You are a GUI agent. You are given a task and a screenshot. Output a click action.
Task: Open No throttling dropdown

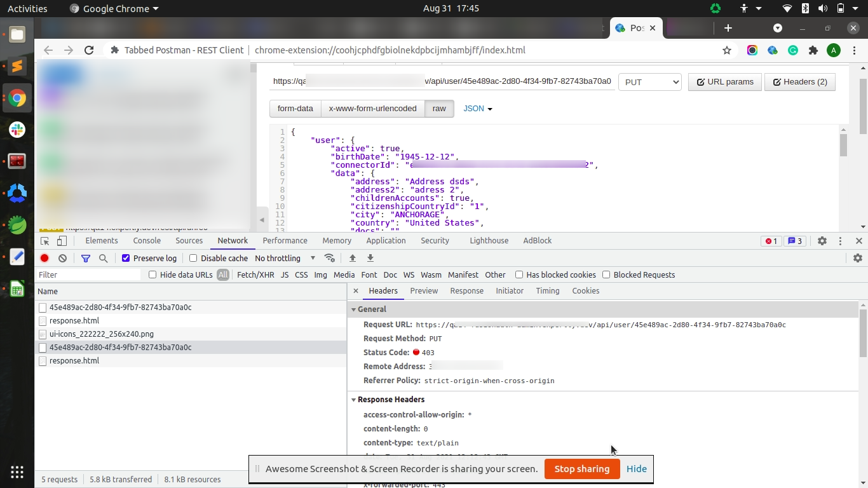pos(285,258)
